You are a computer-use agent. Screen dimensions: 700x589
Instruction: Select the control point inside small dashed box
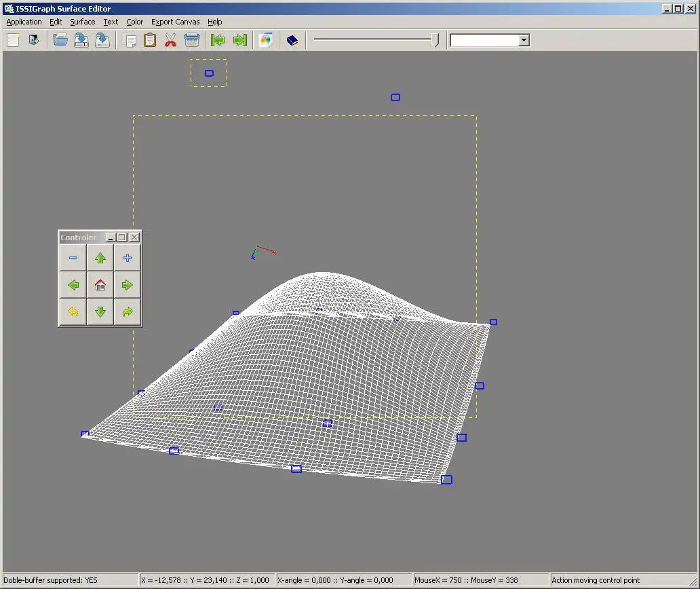(x=209, y=73)
